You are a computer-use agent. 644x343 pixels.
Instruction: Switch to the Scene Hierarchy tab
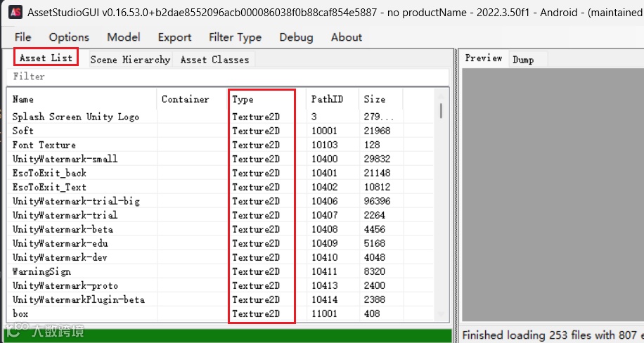point(130,60)
